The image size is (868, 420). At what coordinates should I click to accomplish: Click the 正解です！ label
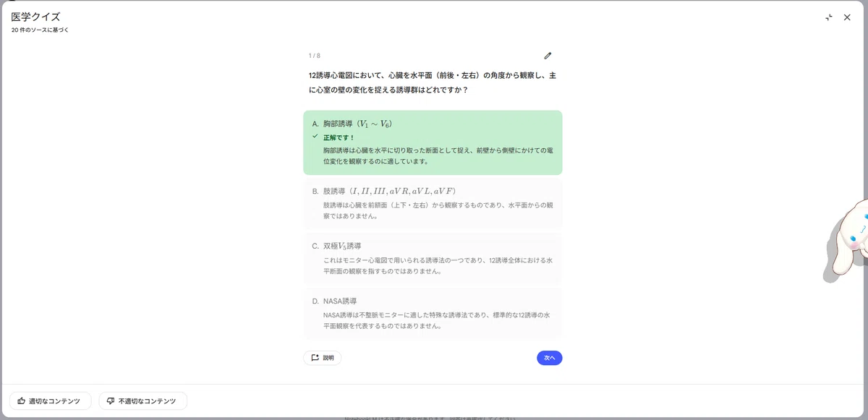(x=339, y=137)
